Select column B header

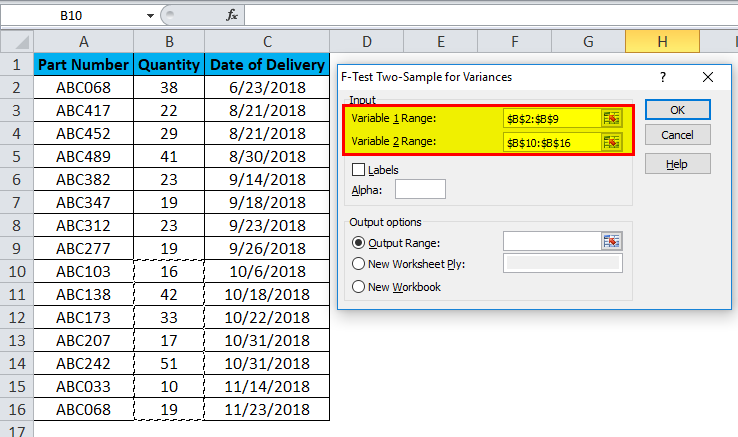(x=168, y=41)
